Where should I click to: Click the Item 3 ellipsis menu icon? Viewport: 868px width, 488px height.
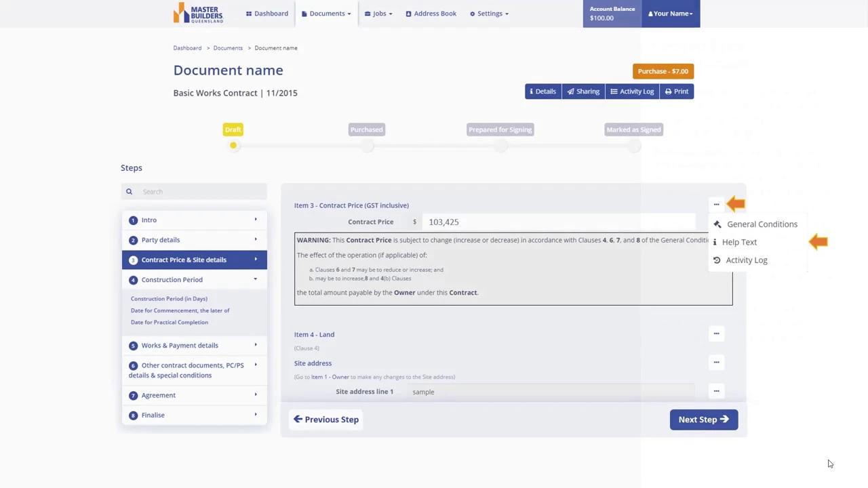pos(716,205)
